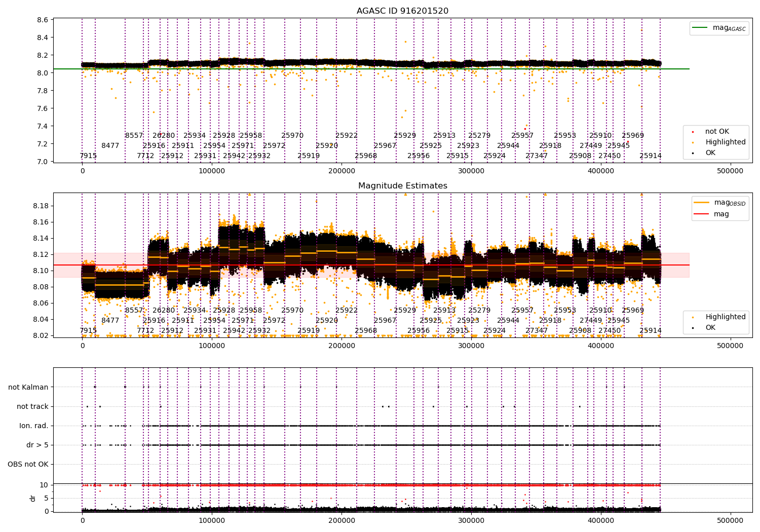Click the 8.6 y-axis tick label in the top plot
This screenshot has width=760, height=532.
click(x=43, y=20)
